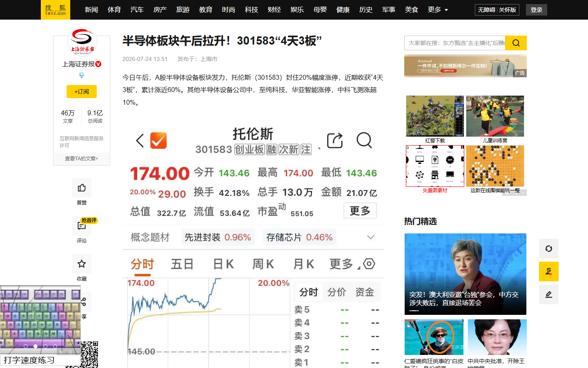Viewport: 588px width, 368px height.
Task: Go to 军事 channel
Action: [x=389, y=10]
